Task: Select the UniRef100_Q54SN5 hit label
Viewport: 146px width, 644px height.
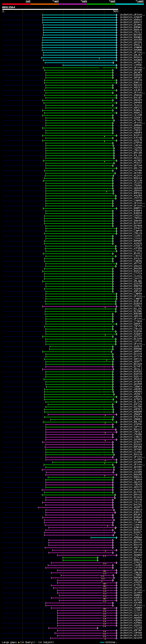Action: [x=131, y=70]
